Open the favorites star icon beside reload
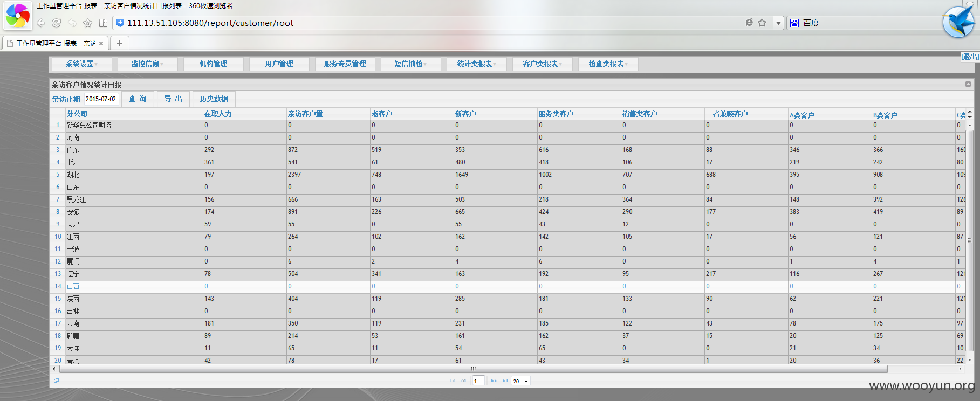The image size is (980, 401). [88, 23]
